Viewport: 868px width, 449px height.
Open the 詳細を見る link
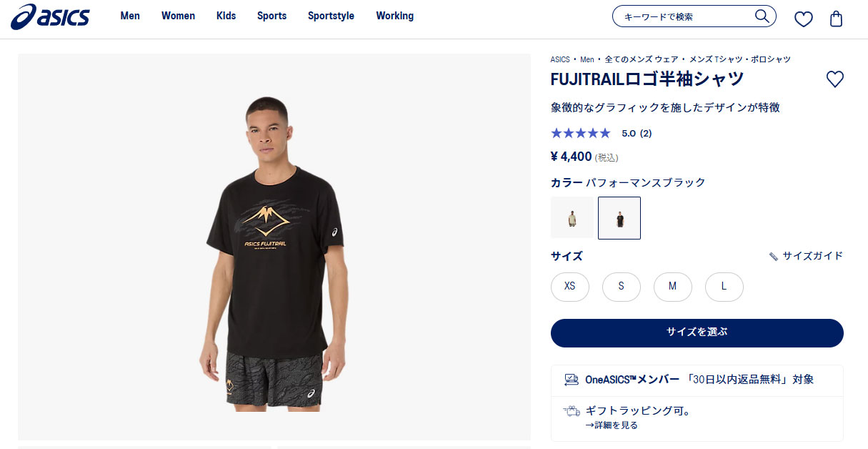click(x=612, y=425)
